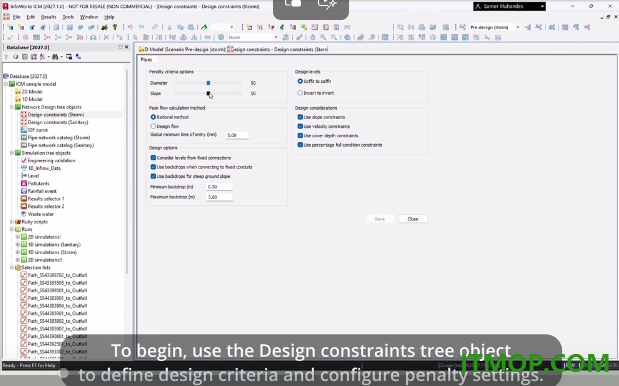Click the Paste clipboard icon
Viewport: 619px width, 386px height.
[191, 27]
